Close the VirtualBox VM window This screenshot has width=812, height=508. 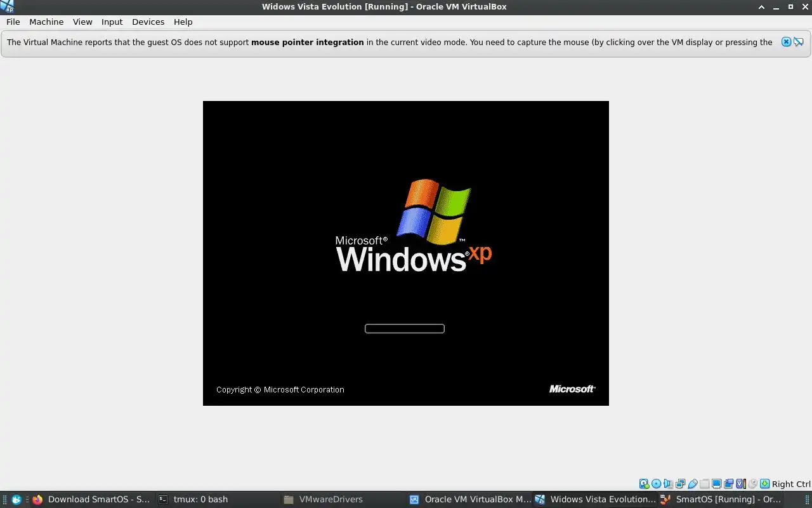click(805, 6)
